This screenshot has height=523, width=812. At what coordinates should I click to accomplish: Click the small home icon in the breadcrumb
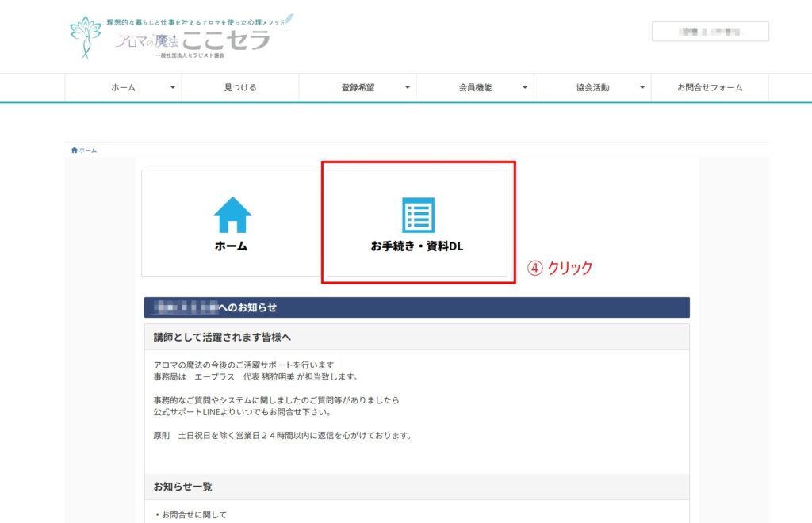(75, 150)
